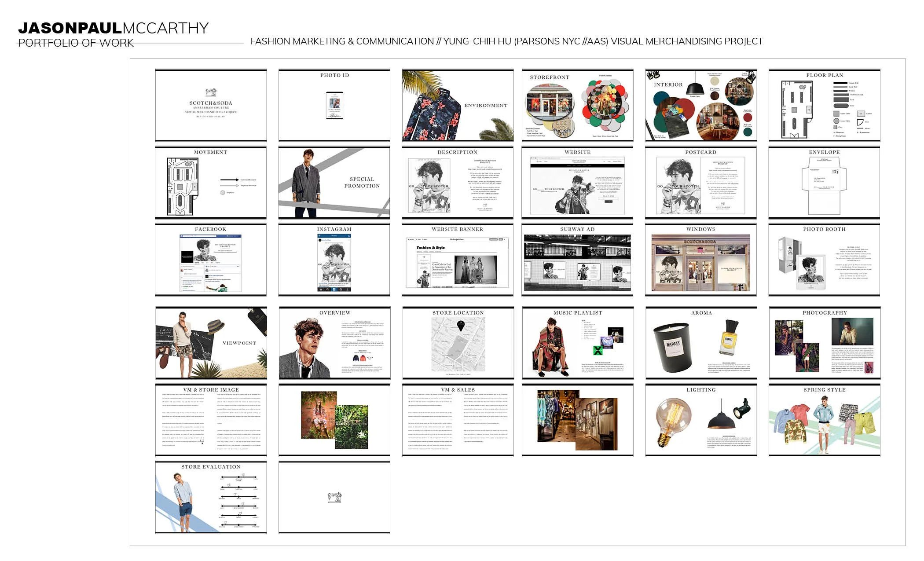View the Floor Plan slide
924x561 pixels.
coord(824,105)
